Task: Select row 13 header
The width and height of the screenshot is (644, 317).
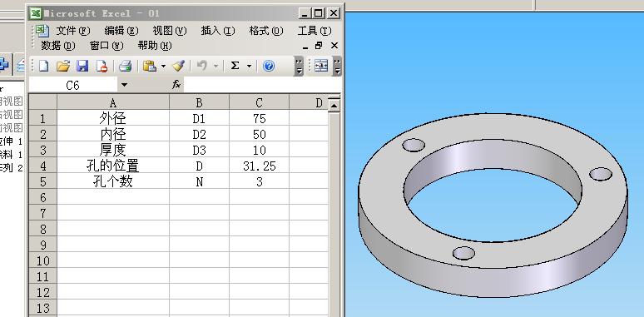Action: click(43, 308)
